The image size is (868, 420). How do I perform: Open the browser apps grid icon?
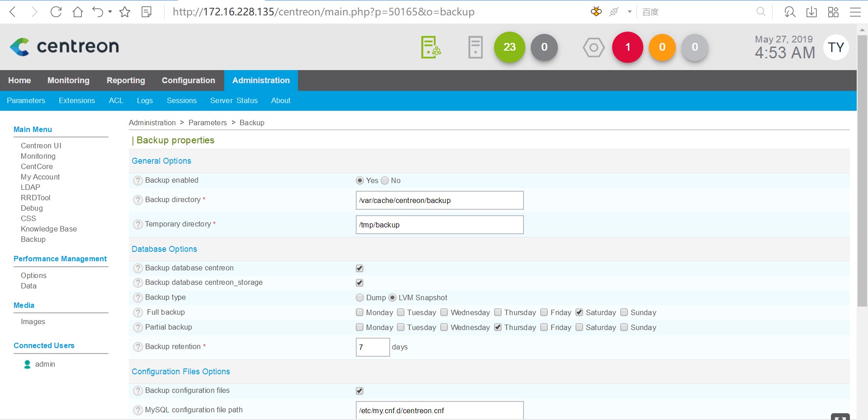point(833,12)
